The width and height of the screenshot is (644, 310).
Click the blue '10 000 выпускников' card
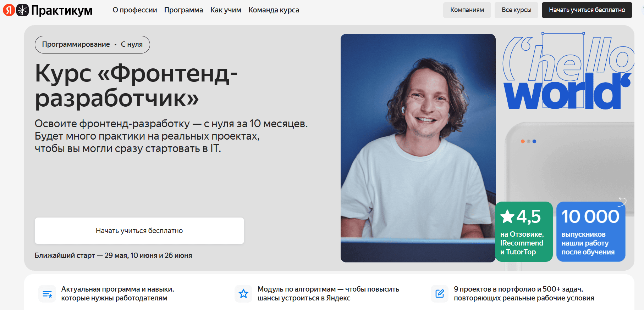click(591, 232)
